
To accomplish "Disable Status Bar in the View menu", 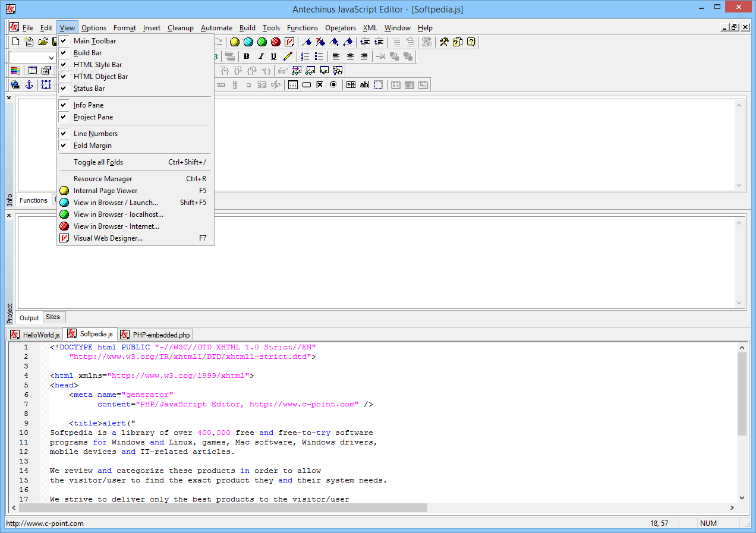I will pyautogui.click(x=89, y=89).
